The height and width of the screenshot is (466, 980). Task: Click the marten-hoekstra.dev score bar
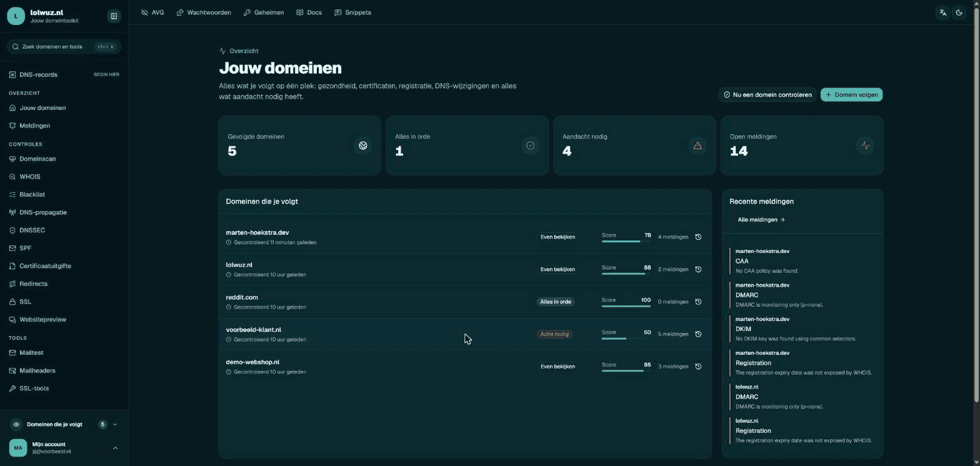tap(626, 241)
